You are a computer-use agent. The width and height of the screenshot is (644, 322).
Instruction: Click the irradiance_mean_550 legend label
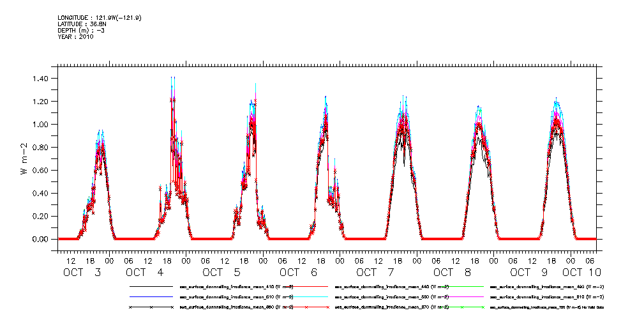(392, 296)
